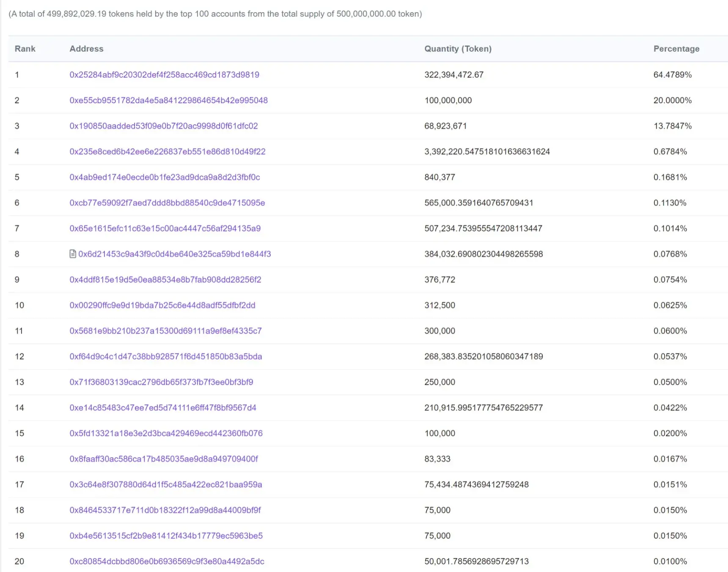
Task: Select quantity 507,234.753955547208113447
Action: coord(483,228)
